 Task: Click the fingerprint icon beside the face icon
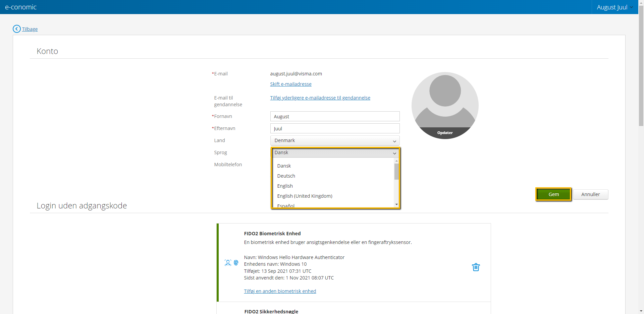tap(236, 262)
